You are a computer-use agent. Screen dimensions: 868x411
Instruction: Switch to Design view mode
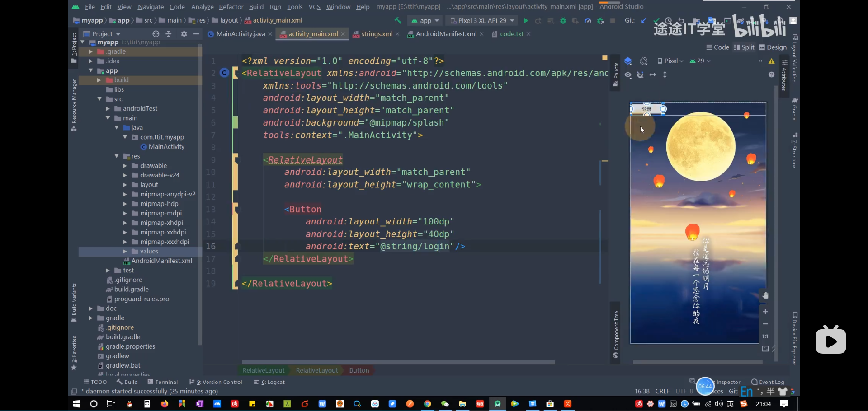pos(773,47)
